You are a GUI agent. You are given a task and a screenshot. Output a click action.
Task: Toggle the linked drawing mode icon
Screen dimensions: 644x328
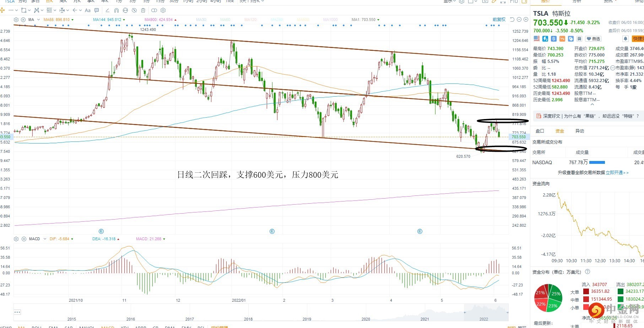click(x=154, y=10)
